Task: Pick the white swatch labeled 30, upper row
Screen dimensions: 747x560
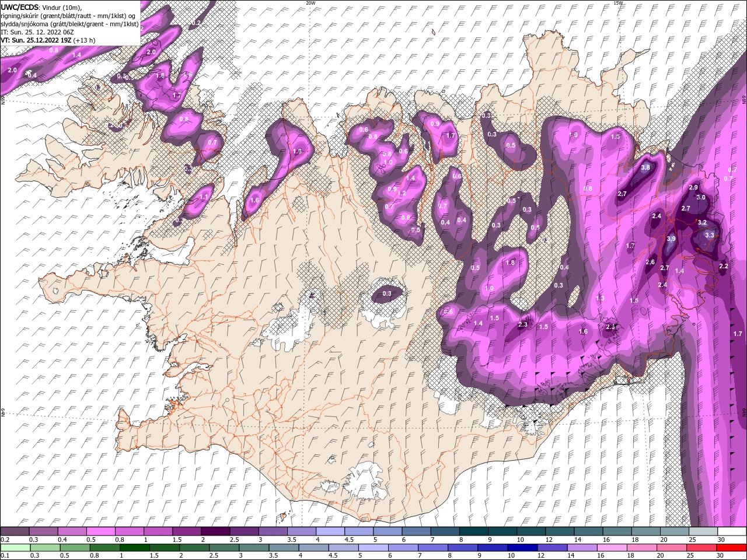Action: pyautogui.click(x=732, y=531)
